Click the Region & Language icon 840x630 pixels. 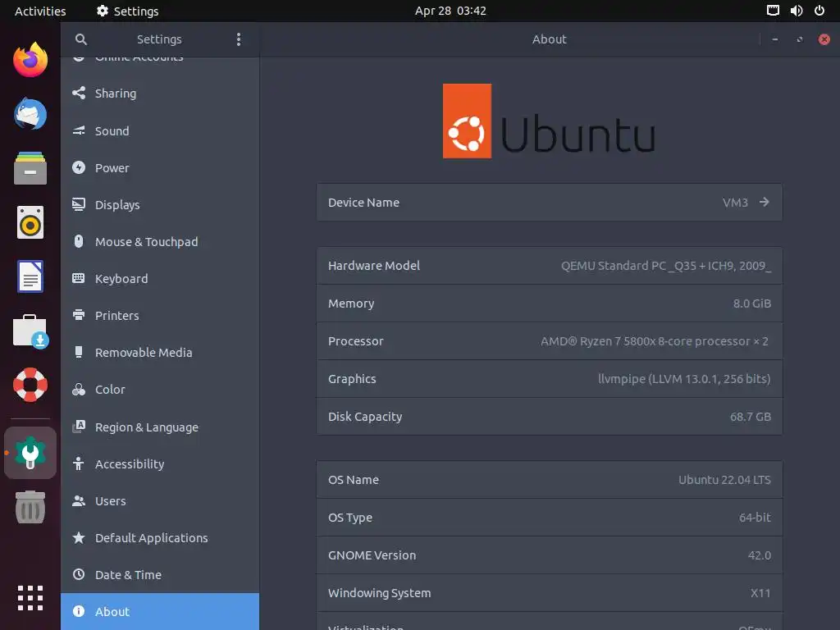pos(79,427)
